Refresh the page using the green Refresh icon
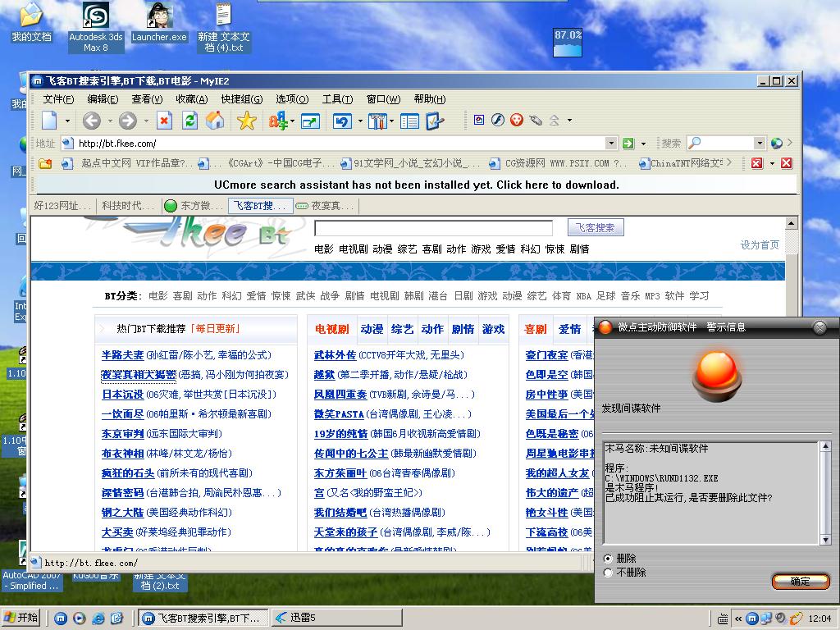The width and height of the screenshot is (840, 630). [x=189, y=121]
